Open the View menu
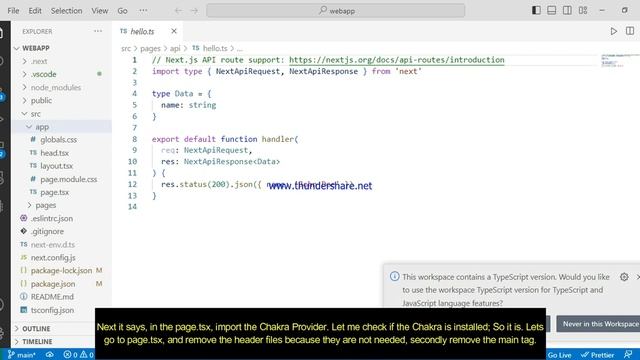 100,11
